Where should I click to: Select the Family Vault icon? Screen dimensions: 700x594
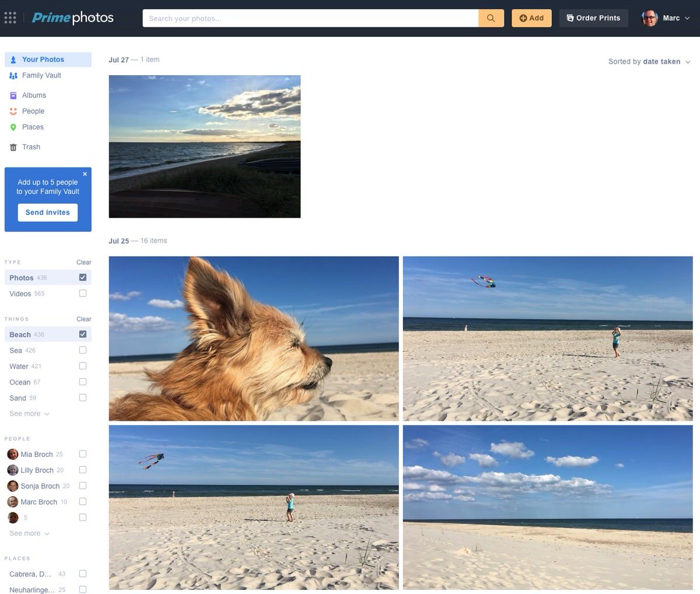coord(13,75)
